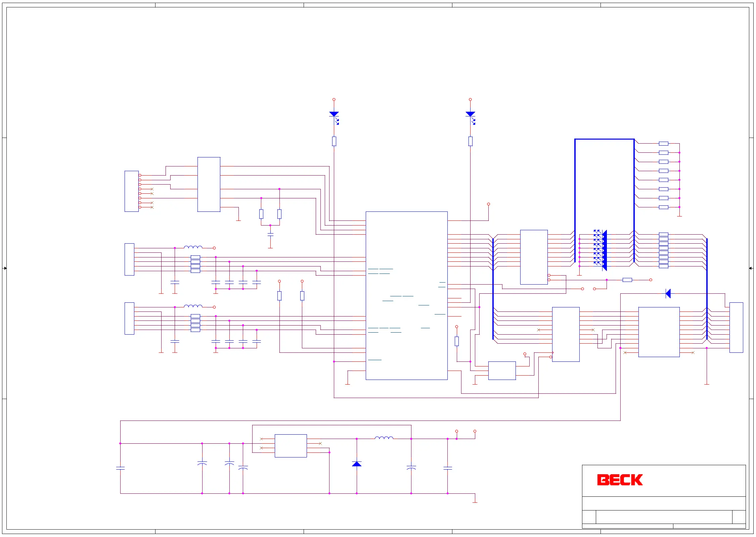Screen dimensions: 756x537
Task: Select the IC block beside the circular-pin connector
Action: (x=209, y=184)
